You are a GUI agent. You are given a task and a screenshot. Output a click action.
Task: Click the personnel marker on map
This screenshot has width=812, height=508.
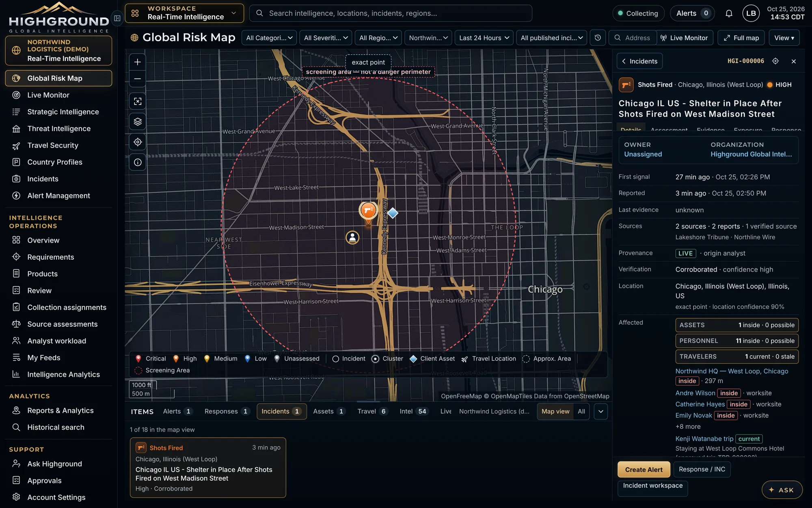click(352, 237)
